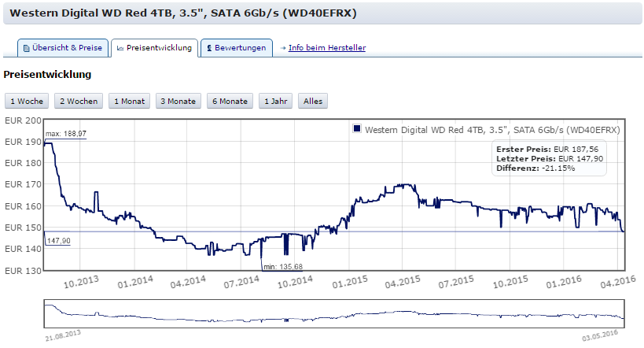Follow the Info beim Hersteller link
Viewport: 644px width, 348px height.
click(x=327, y=48)
